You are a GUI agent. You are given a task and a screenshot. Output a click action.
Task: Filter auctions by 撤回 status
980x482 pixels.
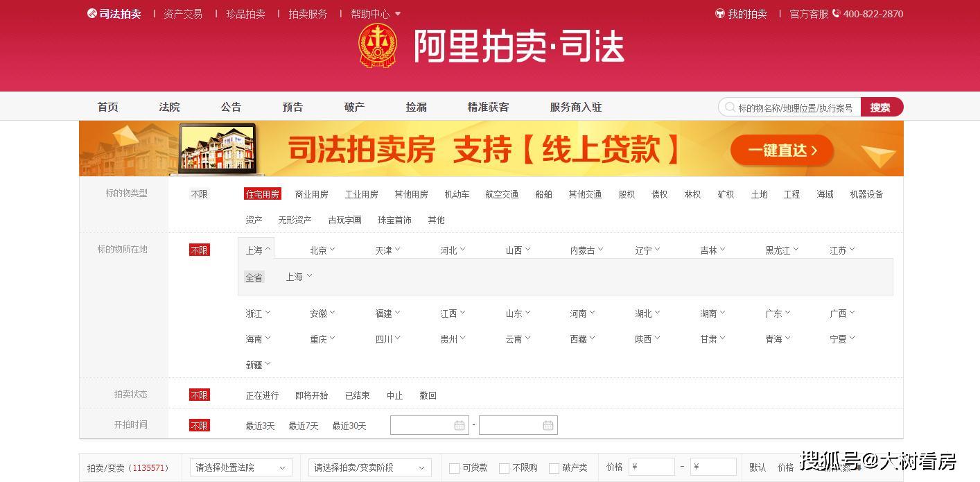[428, 395]
